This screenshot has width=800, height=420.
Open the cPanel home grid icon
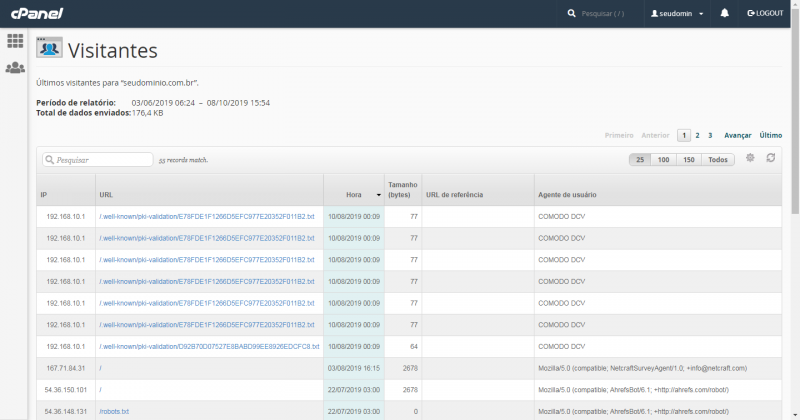point(15,41)
